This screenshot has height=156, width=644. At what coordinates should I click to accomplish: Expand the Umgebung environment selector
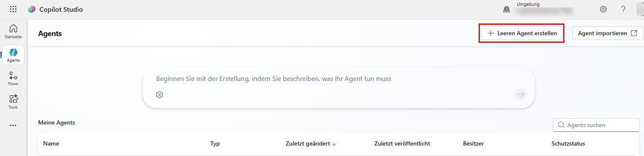pos(544,9)
